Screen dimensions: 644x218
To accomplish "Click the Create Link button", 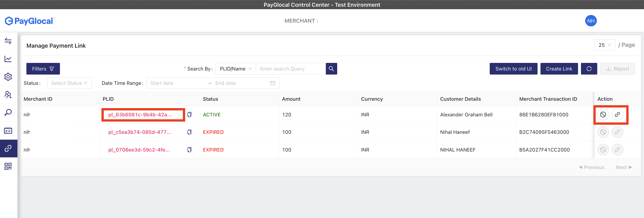I will point(559,68).
